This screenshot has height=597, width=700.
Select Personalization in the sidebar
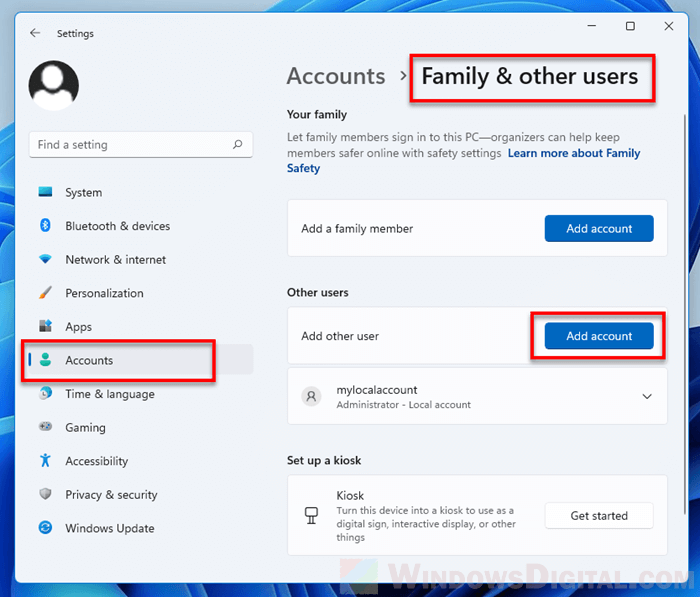tap(141, 293)
